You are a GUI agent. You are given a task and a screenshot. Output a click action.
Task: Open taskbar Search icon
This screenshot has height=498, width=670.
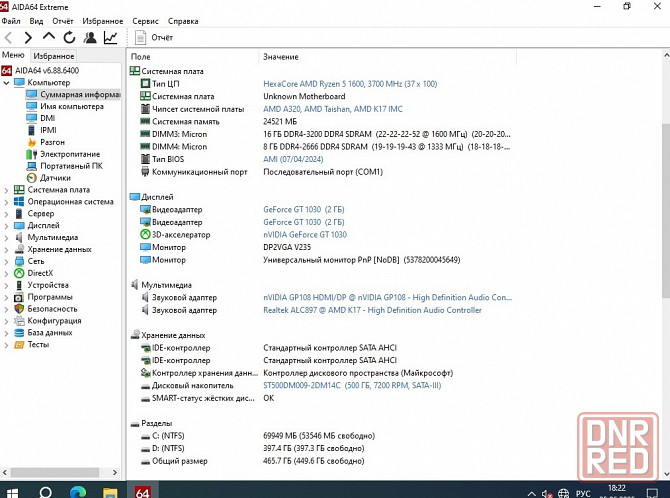pos(45,491)
